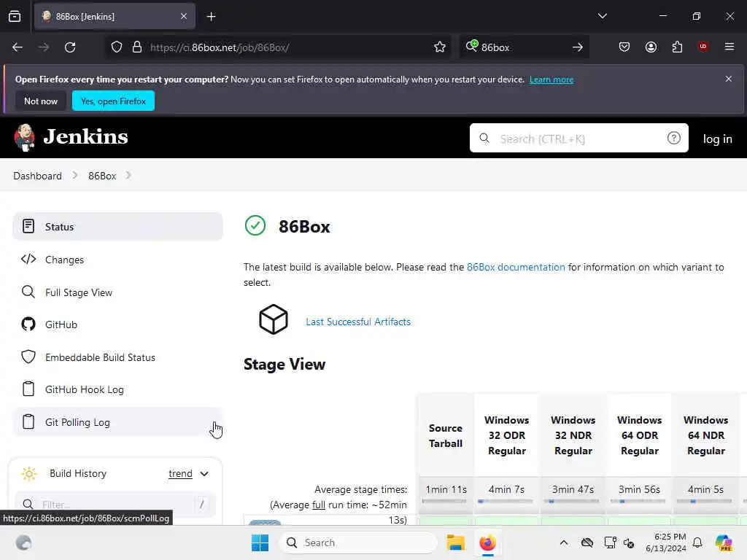This screenshot has width=747, height=560.
Task: Click the Source Tarball stage header
Action: click(x=446, y=436)
